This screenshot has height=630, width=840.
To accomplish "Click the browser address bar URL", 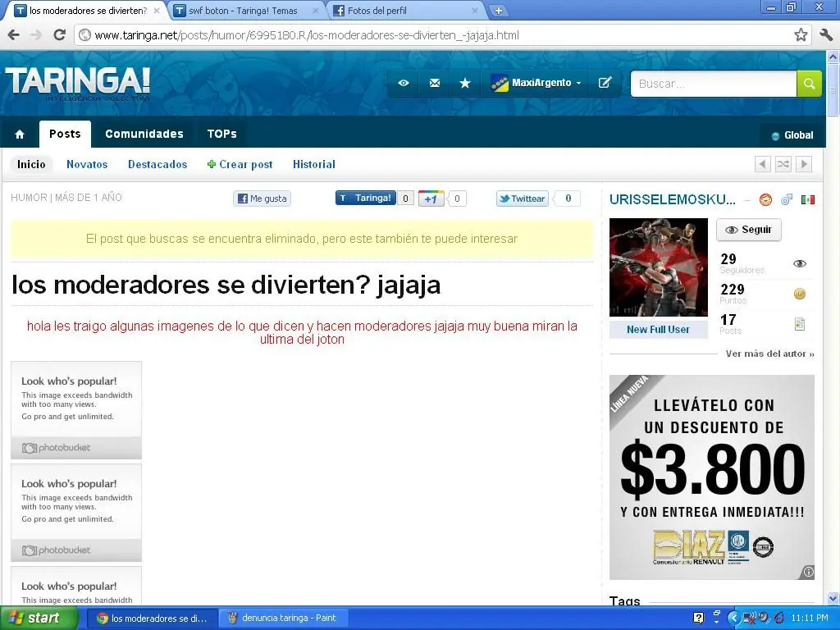I will tap(307, 35).
